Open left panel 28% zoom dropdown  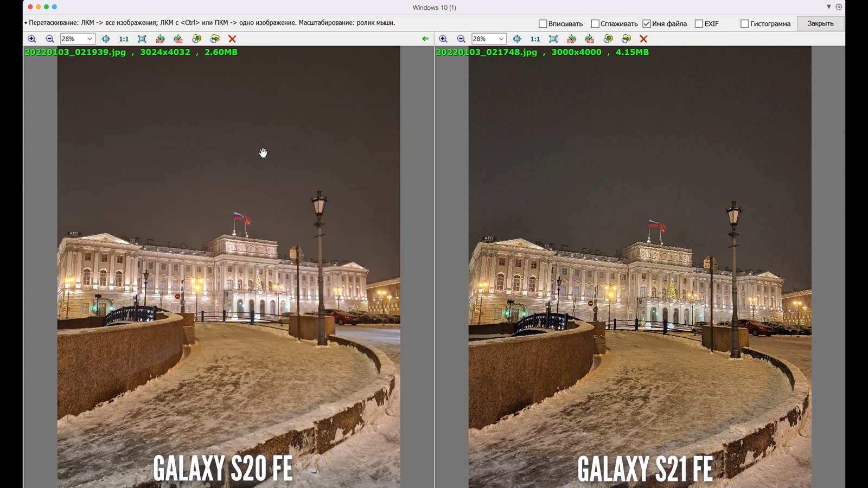[90, 39]
